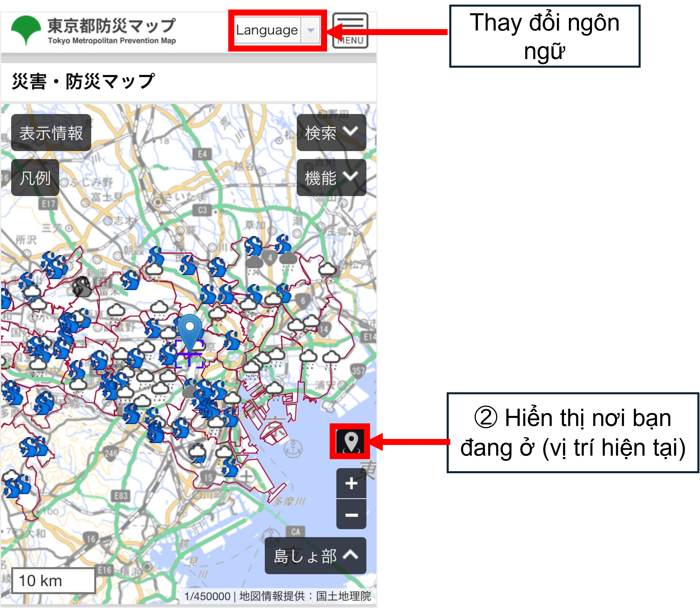Image resolution: width=700 pixels, height=608 pixels.
Task: Click the Language dropdown arrow
Action: [x=310, y=30]
